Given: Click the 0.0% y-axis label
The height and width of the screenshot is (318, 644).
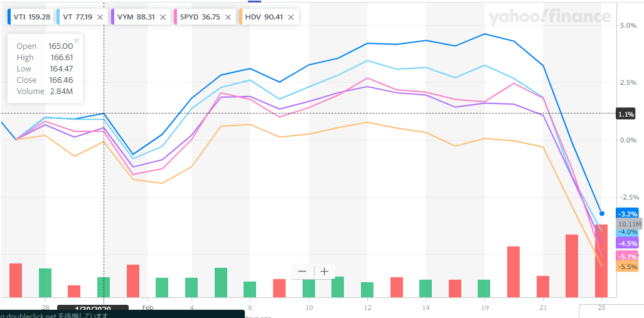Looking at the screenshot, I should pos(628,140).
